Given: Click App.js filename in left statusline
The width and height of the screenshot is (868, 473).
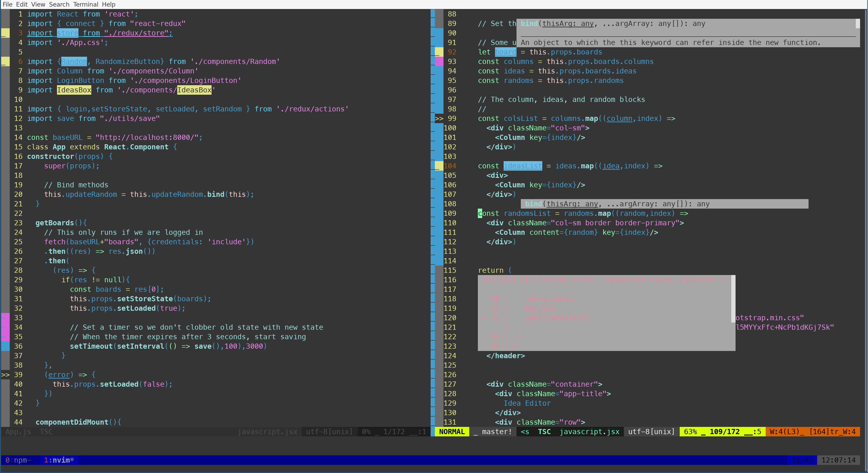Looking at the screenshot, I should coord(18,432).
